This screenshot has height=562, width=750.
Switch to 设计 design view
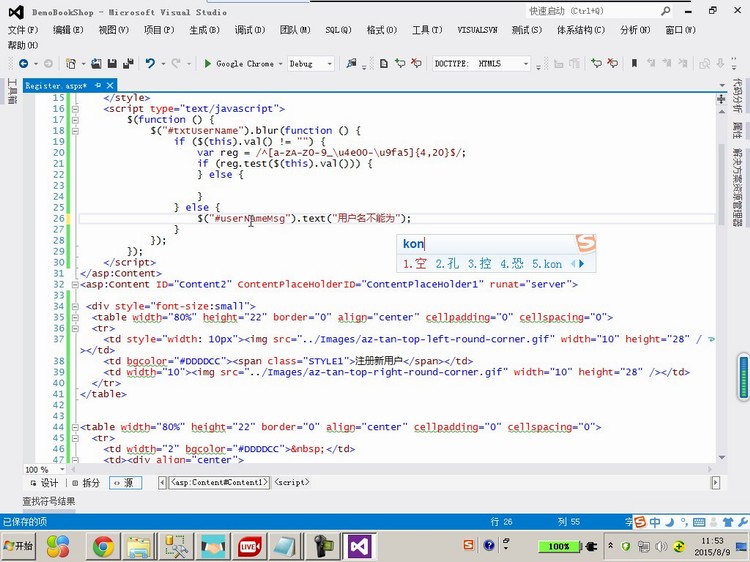pyautogui.click(x=44, y=483)
